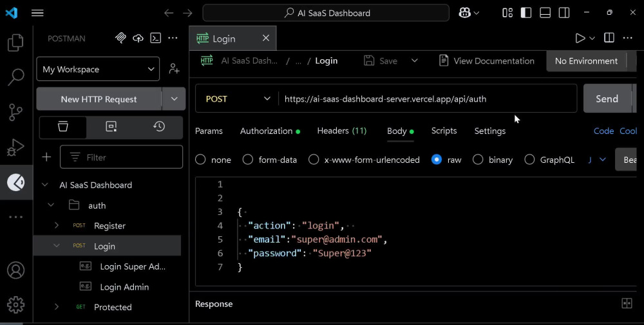Image resolution: width=644 pixels, height=325 pixels.
Task: Open Copilot dropdown chevron in title bar
Action: click(x=477, y=13)
